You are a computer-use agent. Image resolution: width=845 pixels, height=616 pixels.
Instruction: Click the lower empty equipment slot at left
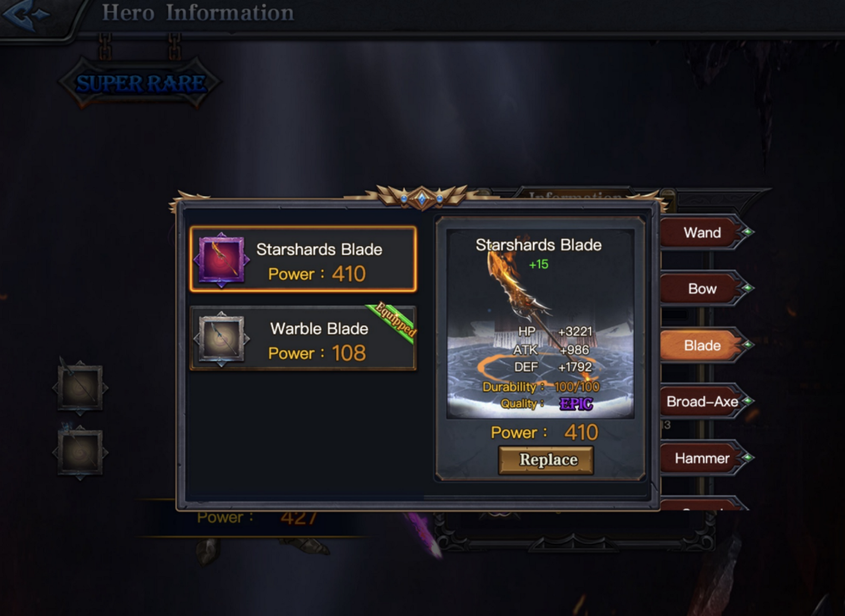tap(80, 452)
